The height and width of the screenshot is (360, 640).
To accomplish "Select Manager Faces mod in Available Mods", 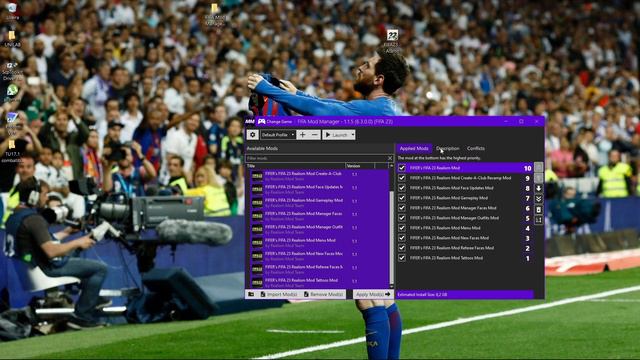I will click(x=319, y=216).
